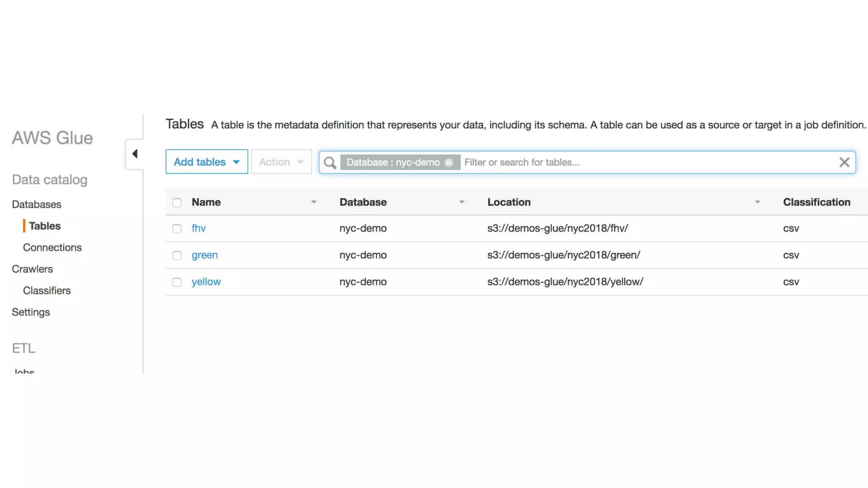Open the Action dropdown menu
This screenshot has width=868, height=488.
tap(281, 162)
